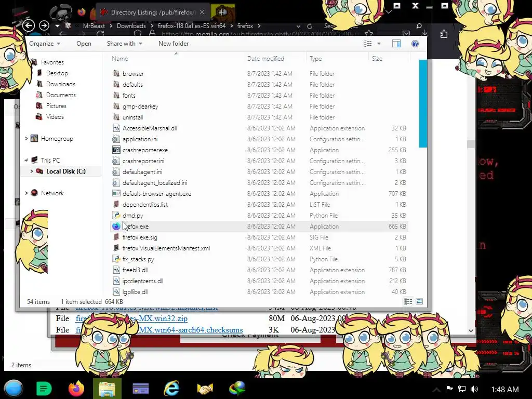
Task: Sort by Type column header
Action: pyautogui.click(x=315, y=58)
